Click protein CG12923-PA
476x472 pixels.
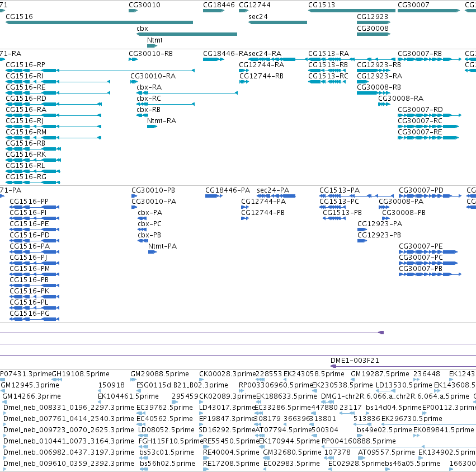pos(362,230)
